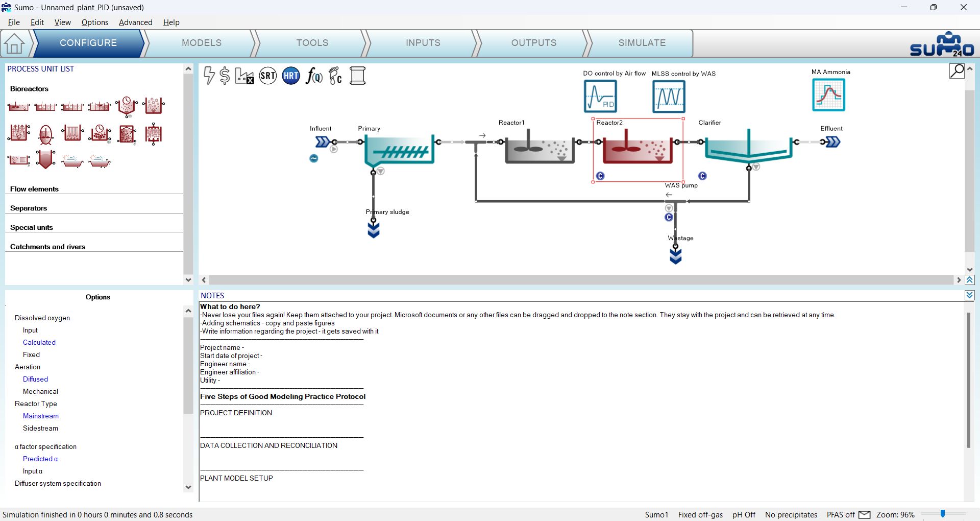Select the grey Reactor1 unit
Screen dimensions: 980x521
540,147
